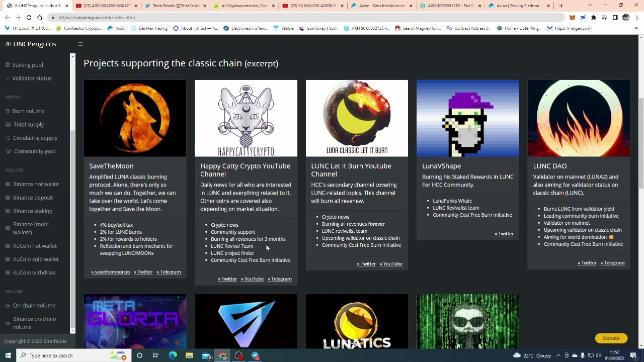
Task: Click the address bar URL field
Action: point(307,17)
